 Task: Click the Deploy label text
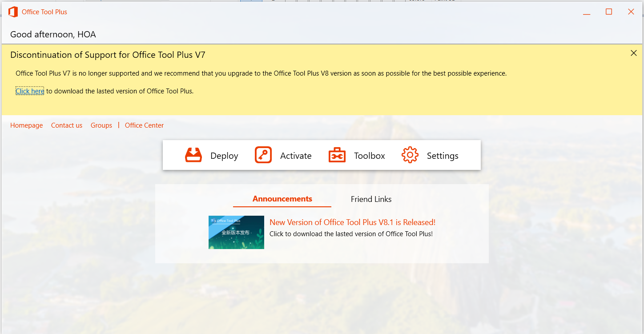coord(224,156)
